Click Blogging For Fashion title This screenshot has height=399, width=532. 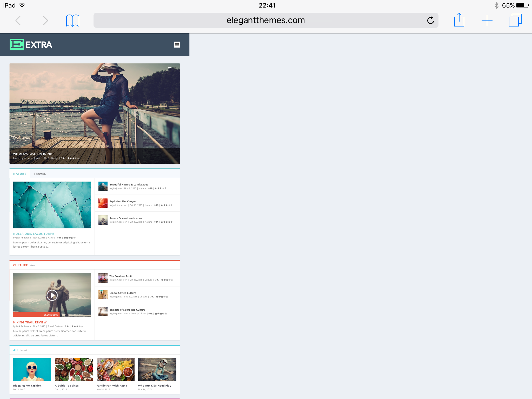pyautogui.click(x=27, y=385)
